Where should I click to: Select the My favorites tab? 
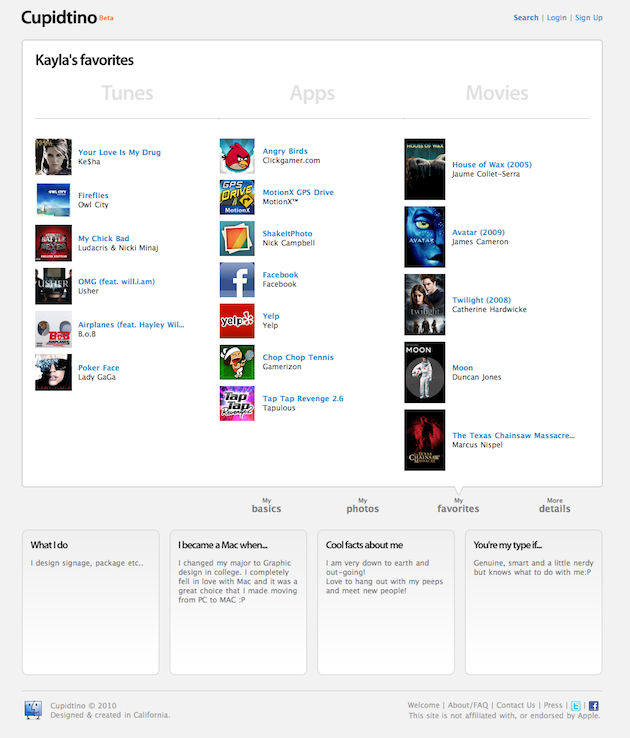point(458,505)
